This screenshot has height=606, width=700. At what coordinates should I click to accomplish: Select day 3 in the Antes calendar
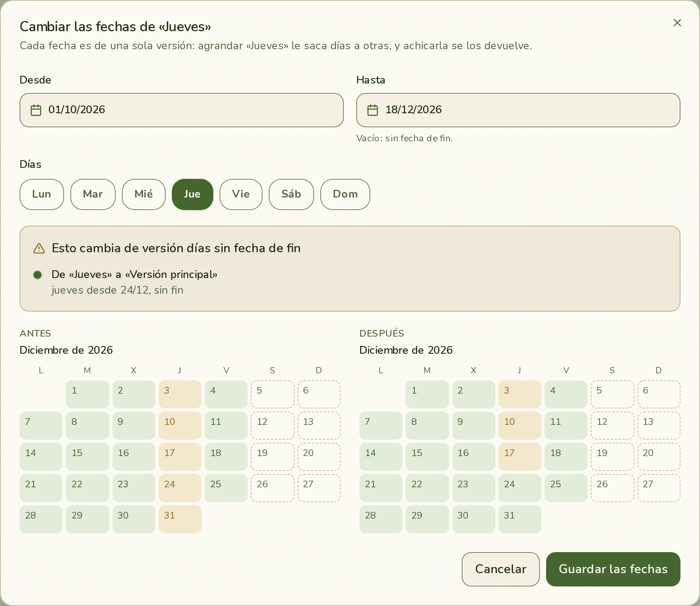[180, 394]
